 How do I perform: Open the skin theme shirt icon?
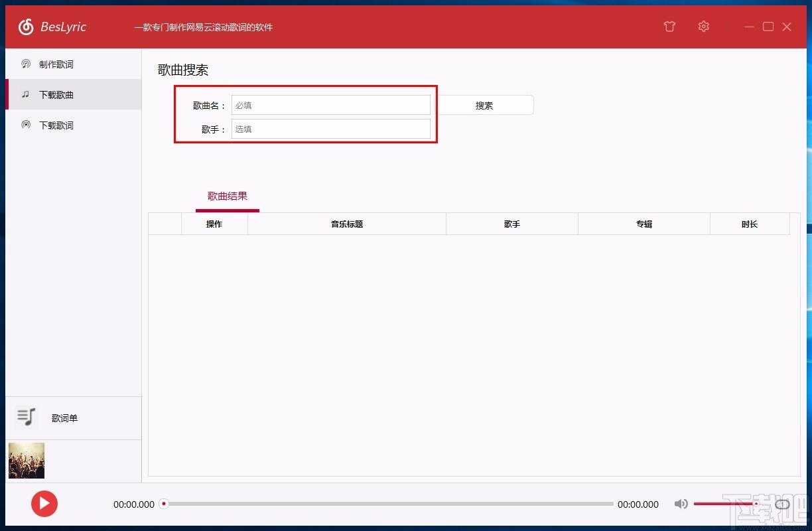tap(669, 27)
